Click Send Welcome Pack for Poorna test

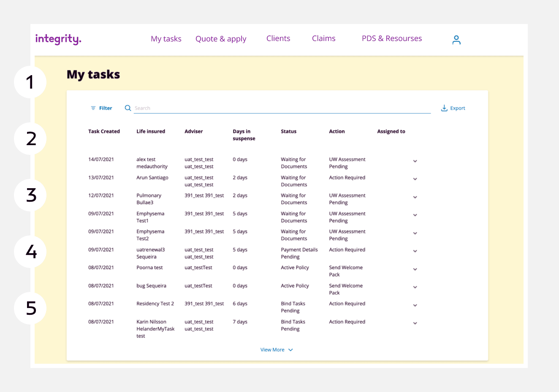coord(346,271)
